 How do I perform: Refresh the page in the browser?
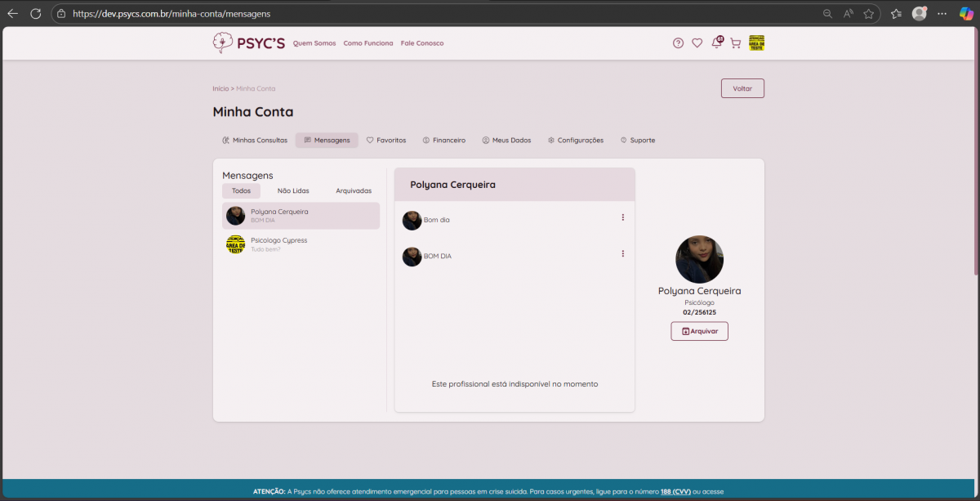pos(35,14)
